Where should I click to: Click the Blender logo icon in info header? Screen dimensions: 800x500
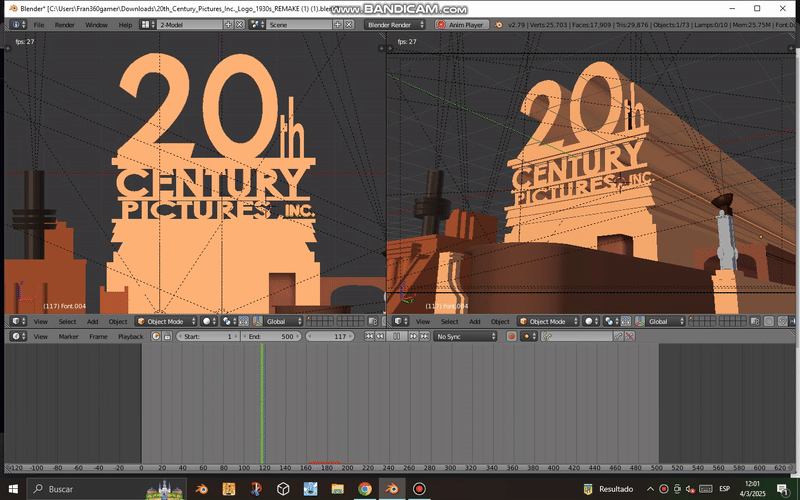tap(498, 24)
